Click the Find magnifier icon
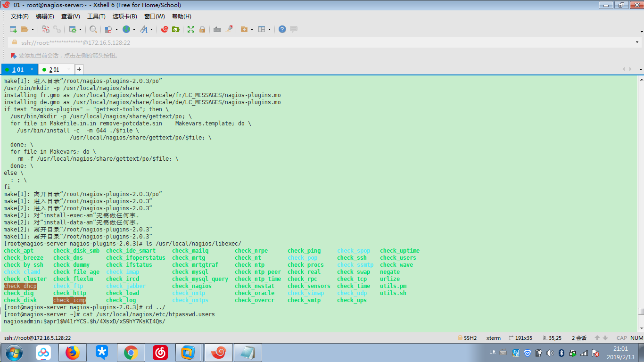The width and height of the screenshot is (644, 362). 93,29
